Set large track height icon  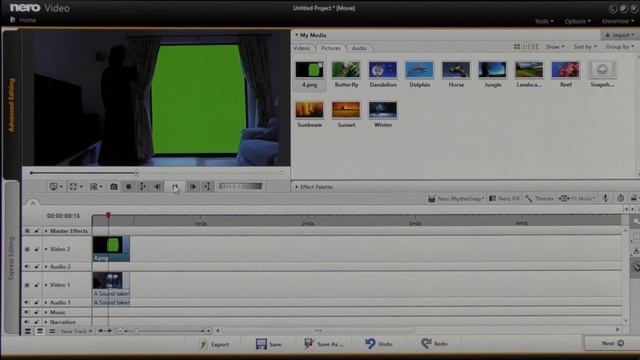28,331
